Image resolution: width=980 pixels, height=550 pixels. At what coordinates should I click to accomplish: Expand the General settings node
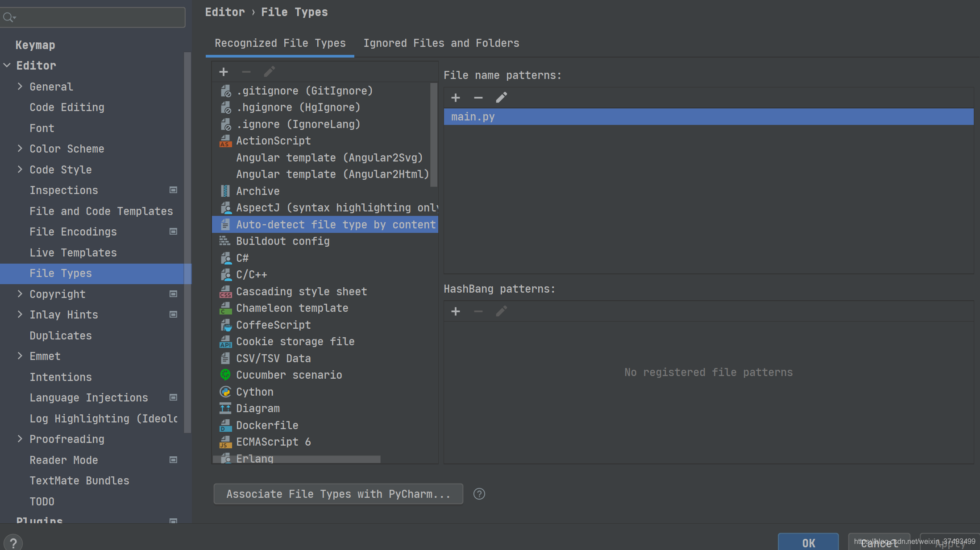pyautogui.click(x=20, y=87)
